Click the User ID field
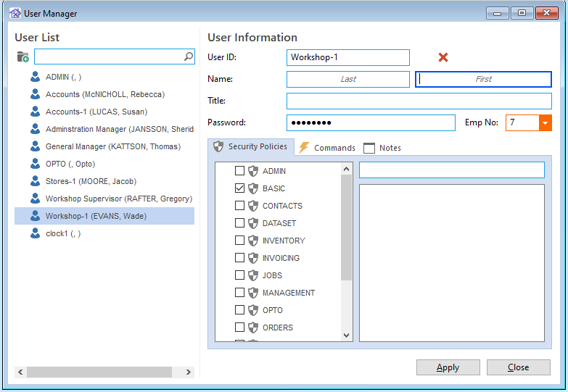Viewport: 568px width, 392px height. point(348,57)
